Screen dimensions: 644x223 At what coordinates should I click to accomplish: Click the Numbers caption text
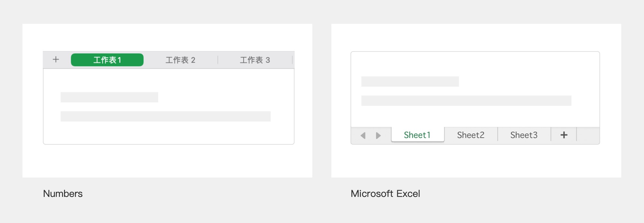pyautogui.click(x=63, y=194)
